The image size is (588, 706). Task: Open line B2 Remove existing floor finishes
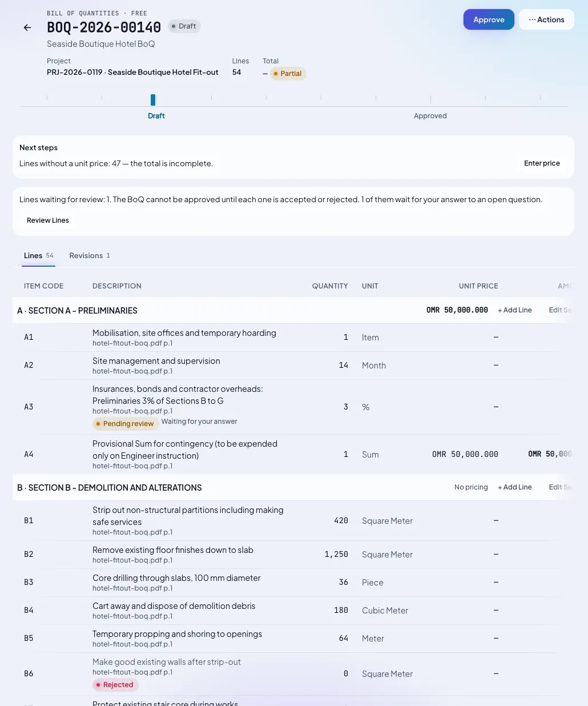(173, 550)
